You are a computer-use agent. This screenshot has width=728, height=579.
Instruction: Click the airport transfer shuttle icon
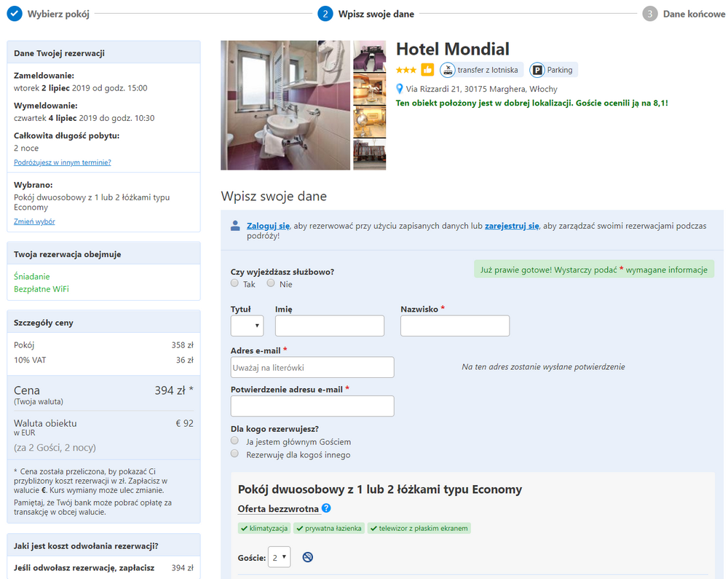(448, 70)
